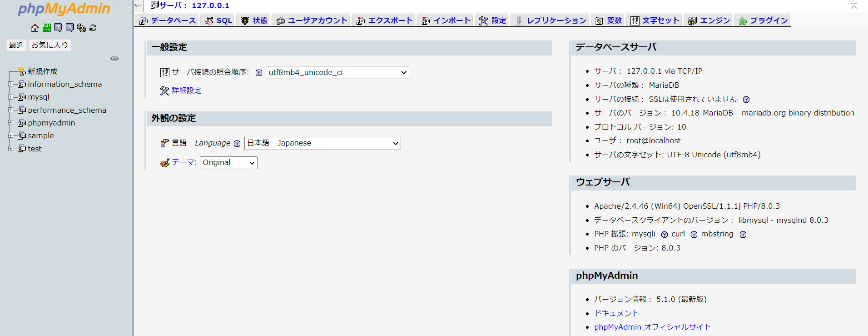Click database icon of mysql
Image resolution: width=868 pixels, height=336 pixels.
click(22, 97)
